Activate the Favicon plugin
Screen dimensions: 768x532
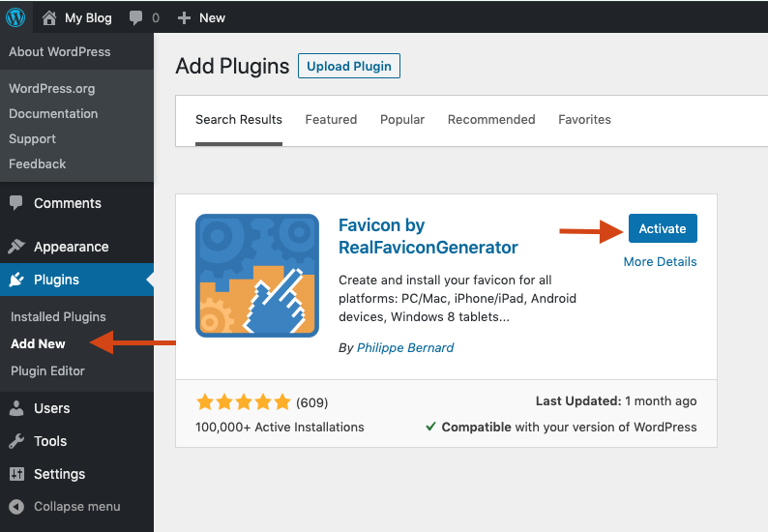663,228
